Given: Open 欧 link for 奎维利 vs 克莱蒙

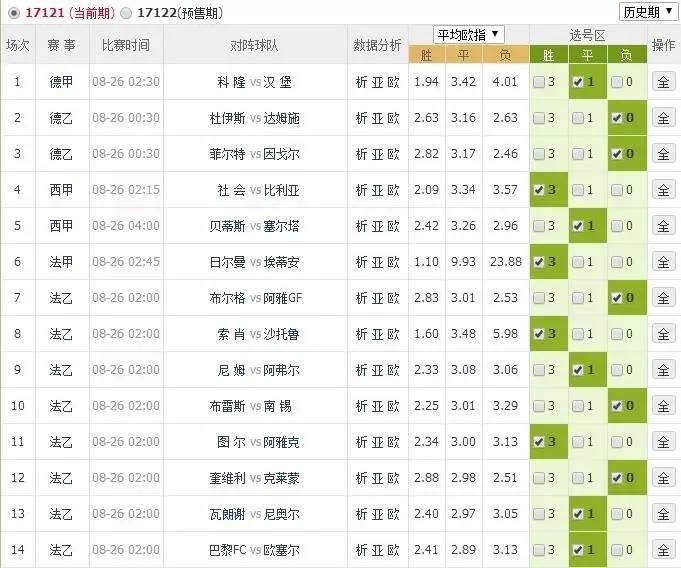Looking at the screenshot, I should tap(393, 479).
